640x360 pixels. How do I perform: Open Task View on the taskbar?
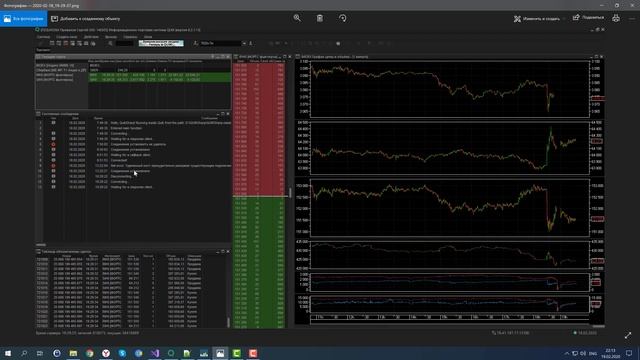40,353
